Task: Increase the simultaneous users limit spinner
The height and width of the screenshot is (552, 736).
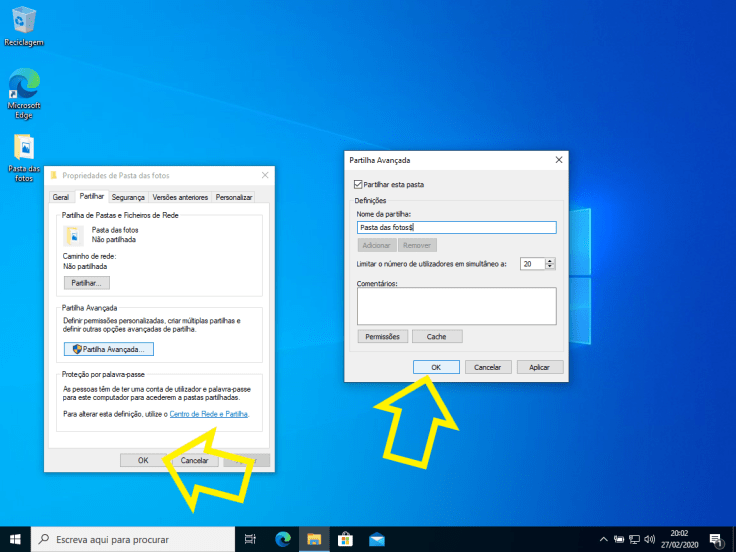Action: tap(551, 260)
